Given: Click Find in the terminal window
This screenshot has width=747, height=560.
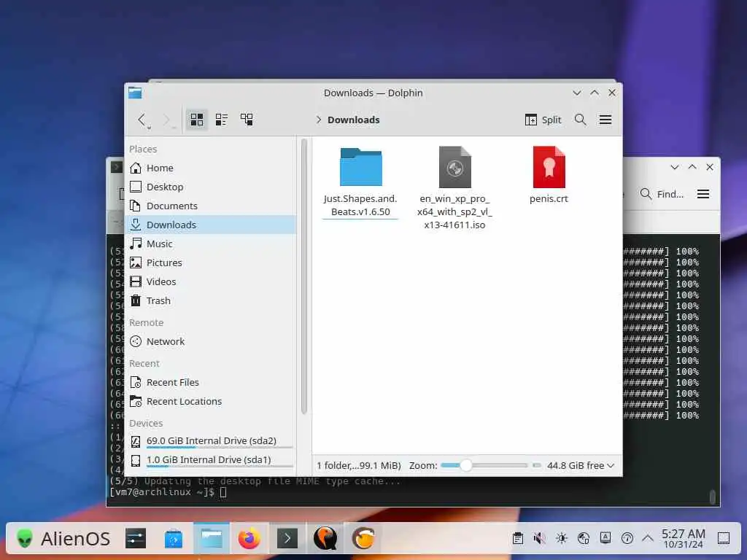Looking at the screenshot, I should 662,194.
